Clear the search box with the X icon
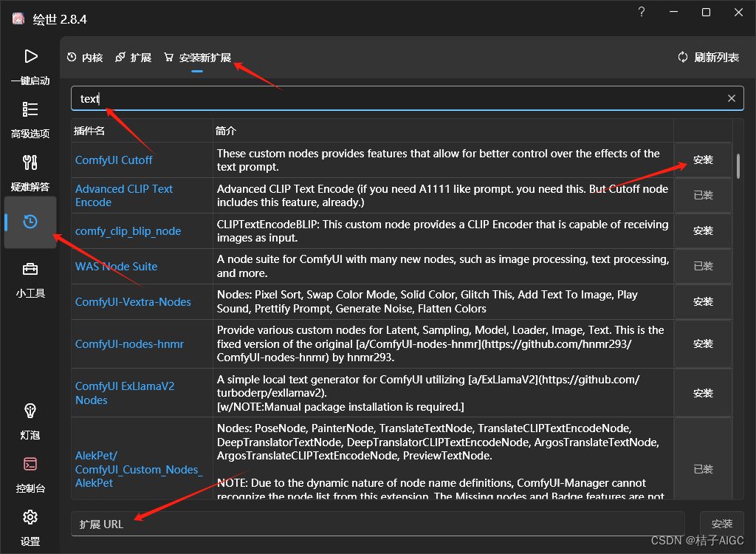The width and height of the screenshot is (756, 554). (732, 98)
